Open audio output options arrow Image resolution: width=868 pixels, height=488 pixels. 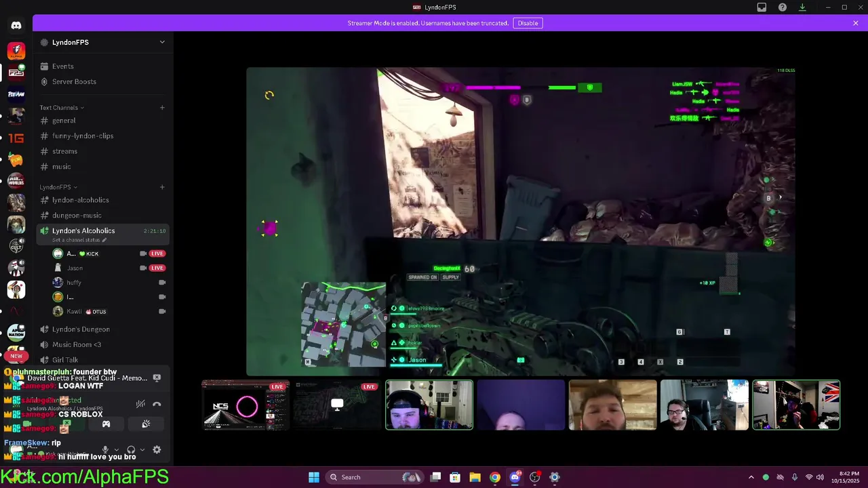142,449
